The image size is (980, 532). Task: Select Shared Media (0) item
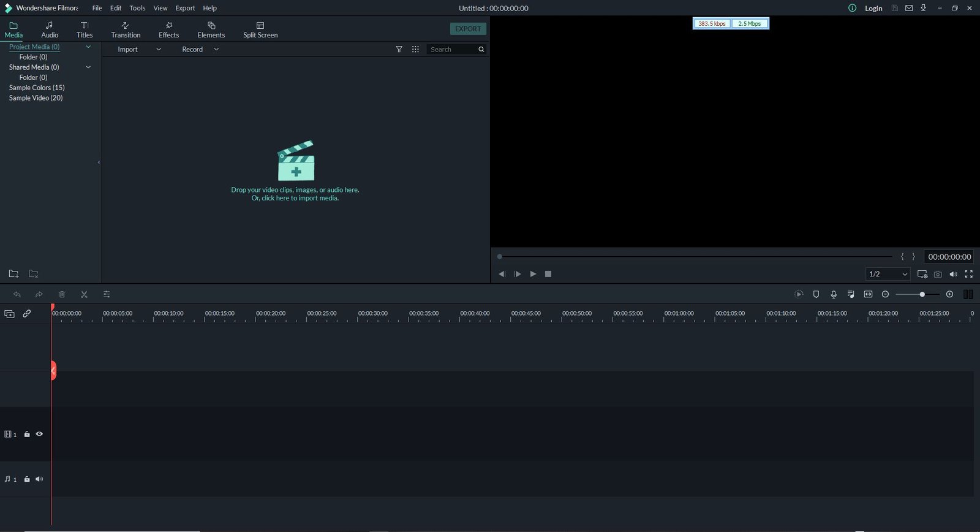34,67
